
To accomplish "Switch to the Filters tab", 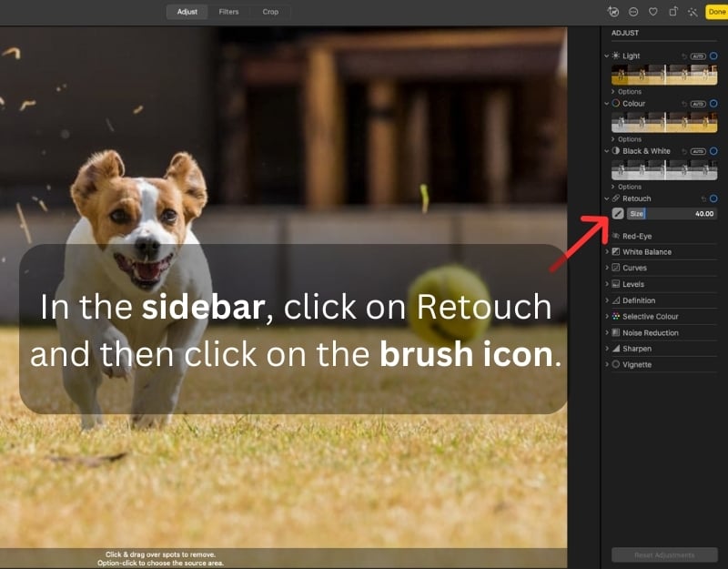I will 228,12.
